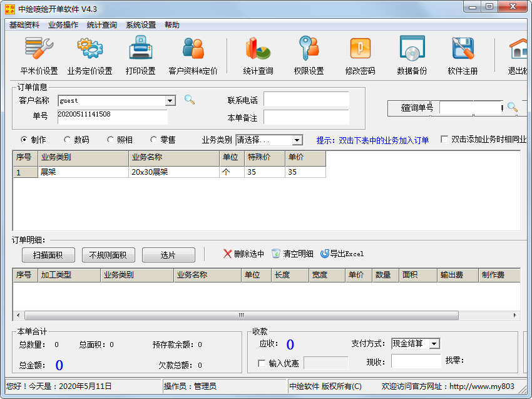This screenshot has width=532, height=399.
Task: Click 特殊价 column header
Action: click(265, 157)
